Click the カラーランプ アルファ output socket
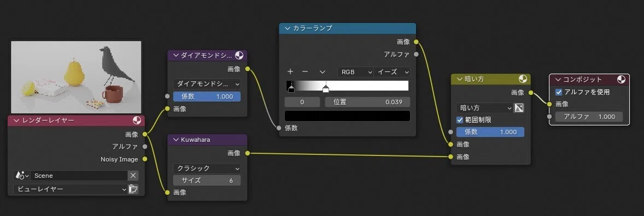The width and height of the screenshot is (644, 216). click(x=416, y=54)
